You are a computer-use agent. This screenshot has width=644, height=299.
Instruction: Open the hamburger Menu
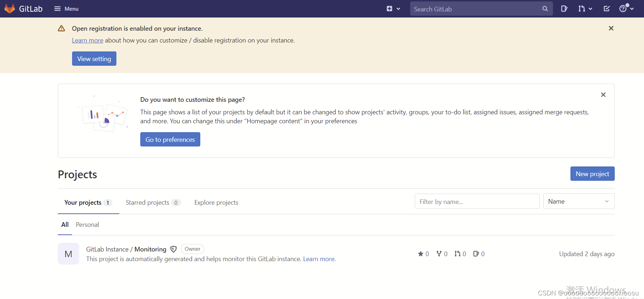pos(66,9)
